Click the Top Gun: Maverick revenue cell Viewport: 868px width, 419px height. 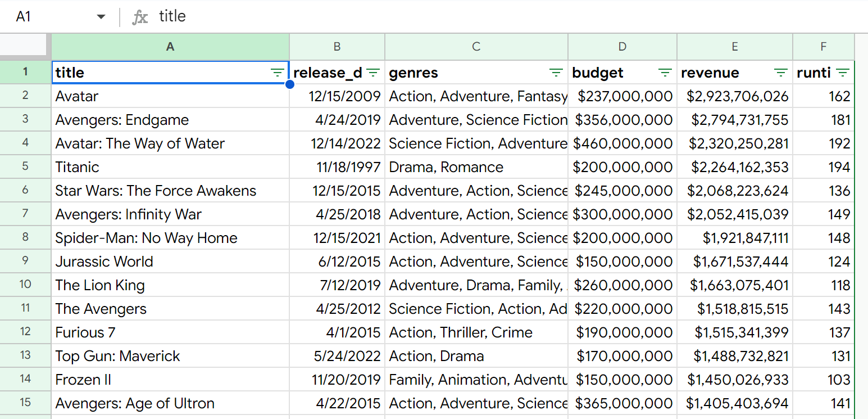pyautogui.click(x=734, y=356)
